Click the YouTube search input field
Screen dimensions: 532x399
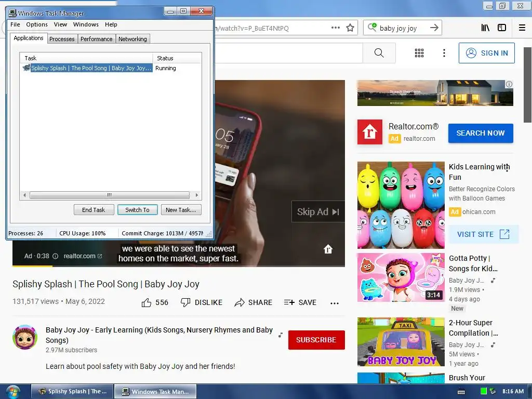point(288,53)
